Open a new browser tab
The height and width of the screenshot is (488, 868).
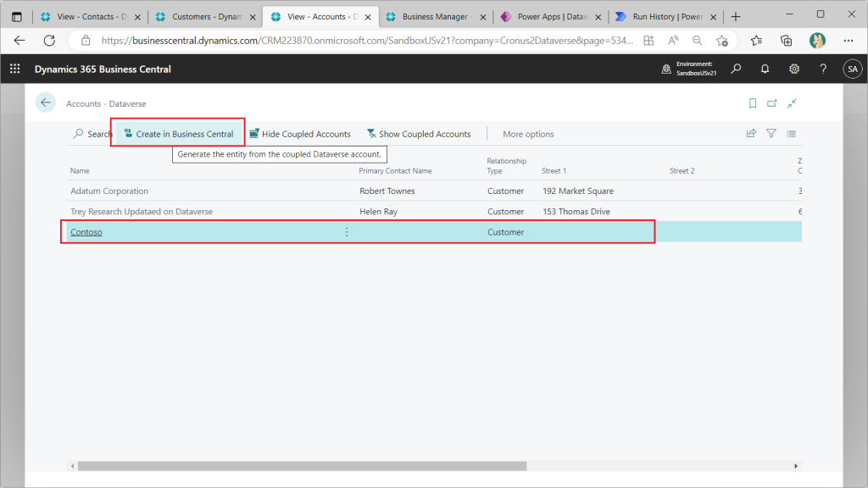736,17
